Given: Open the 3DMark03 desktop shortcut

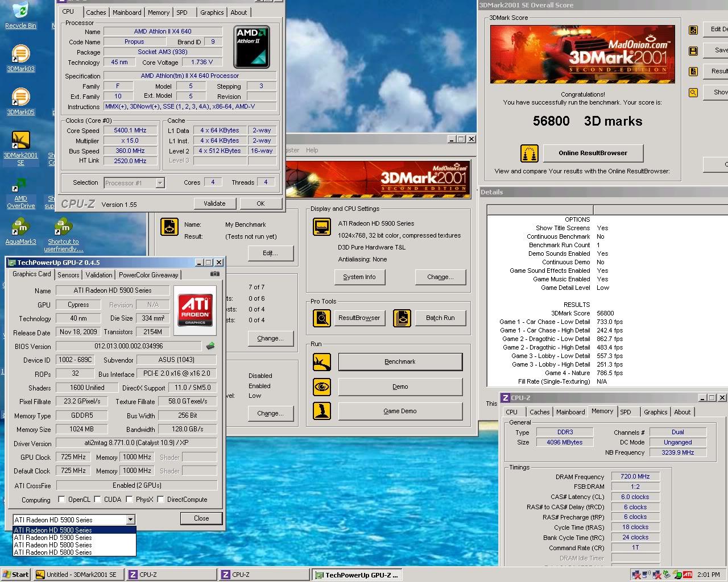Looking at the screenshot, I should pyautogui.click(x=20, y=59).
